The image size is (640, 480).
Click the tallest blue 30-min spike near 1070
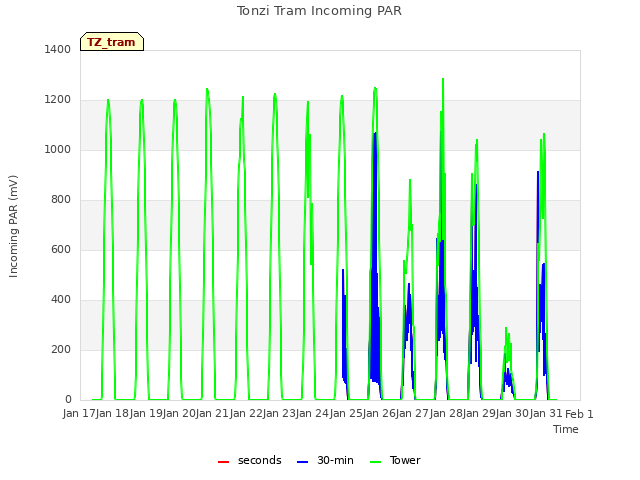pos(375,133)
